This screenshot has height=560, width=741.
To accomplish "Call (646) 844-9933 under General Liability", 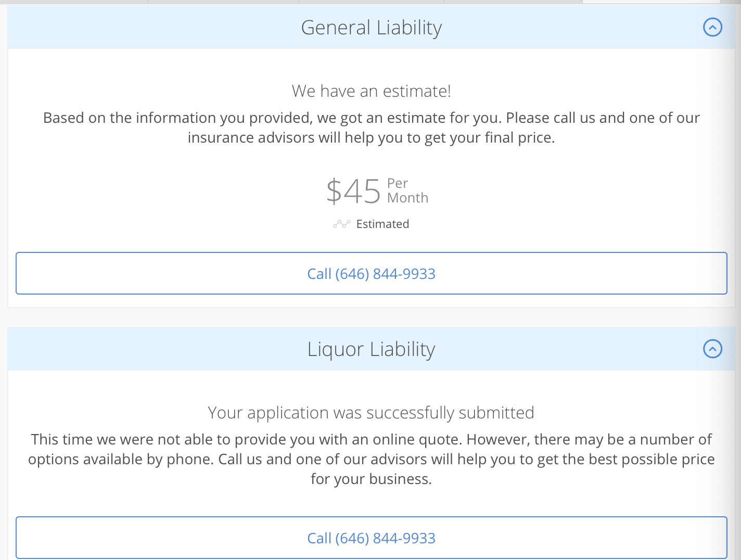I will click(371, 274).
